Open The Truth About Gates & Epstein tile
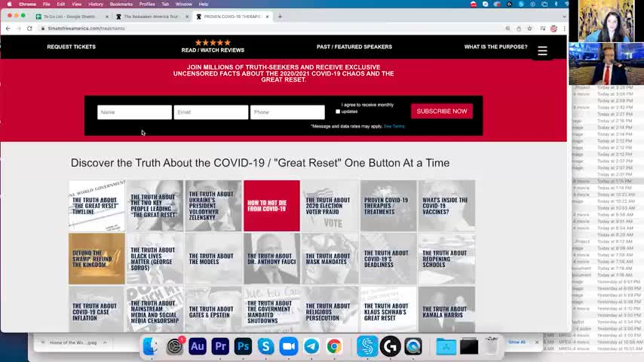644x362 pixels. coord(213,309)
